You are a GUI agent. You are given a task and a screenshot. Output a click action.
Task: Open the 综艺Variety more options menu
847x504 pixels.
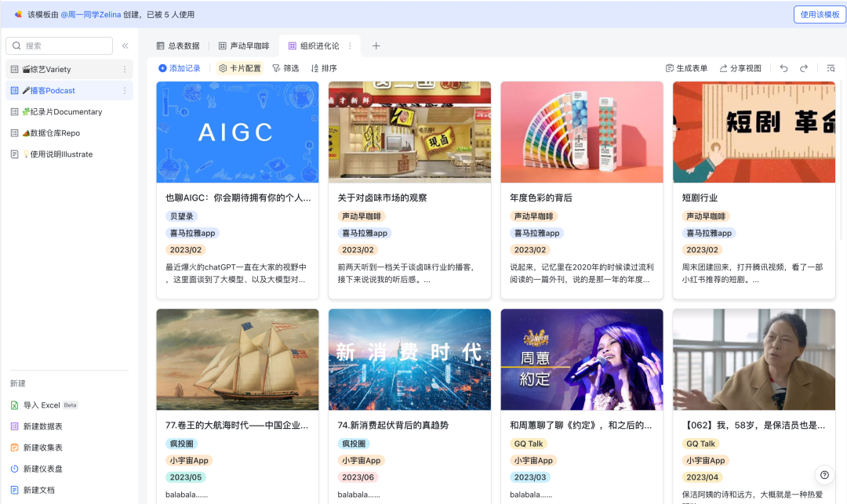tap(124, 69)
